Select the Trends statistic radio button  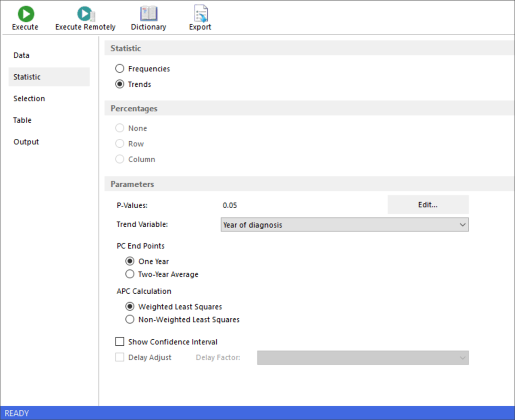tap(119, 84)
